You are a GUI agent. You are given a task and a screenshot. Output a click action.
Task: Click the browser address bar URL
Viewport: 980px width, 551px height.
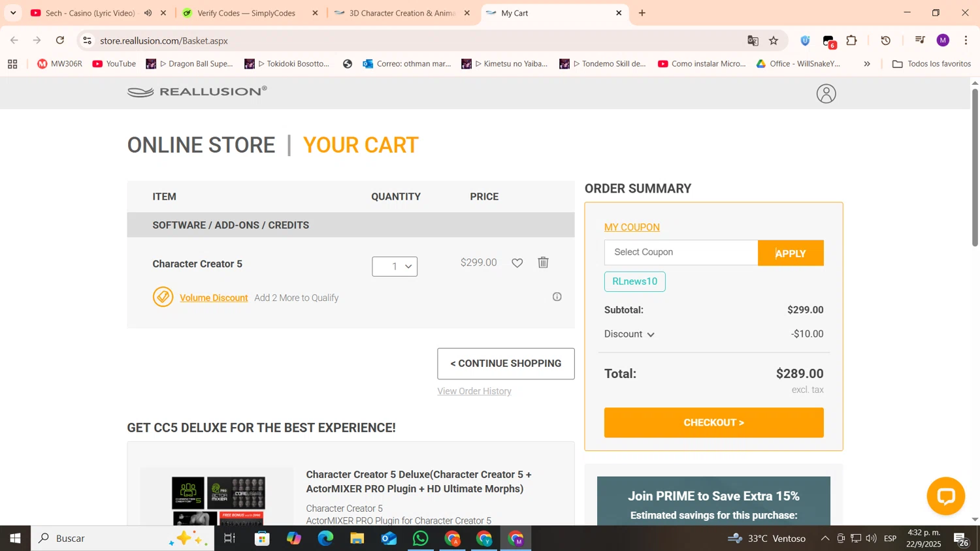click(x=164, y=40)
